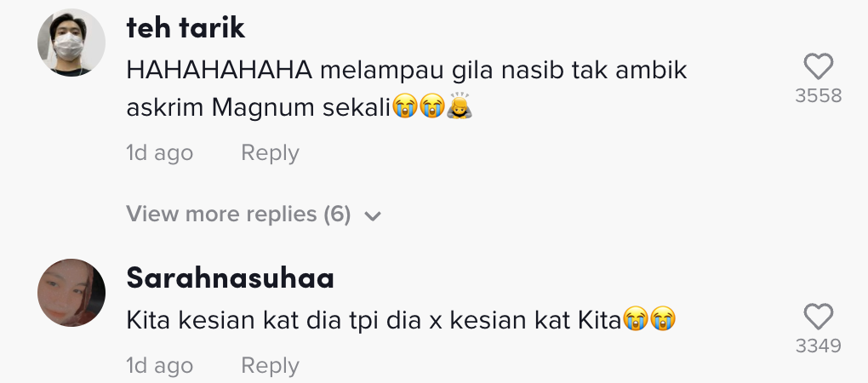Visit the Sarahnasuhaa username link

[230, 277]
